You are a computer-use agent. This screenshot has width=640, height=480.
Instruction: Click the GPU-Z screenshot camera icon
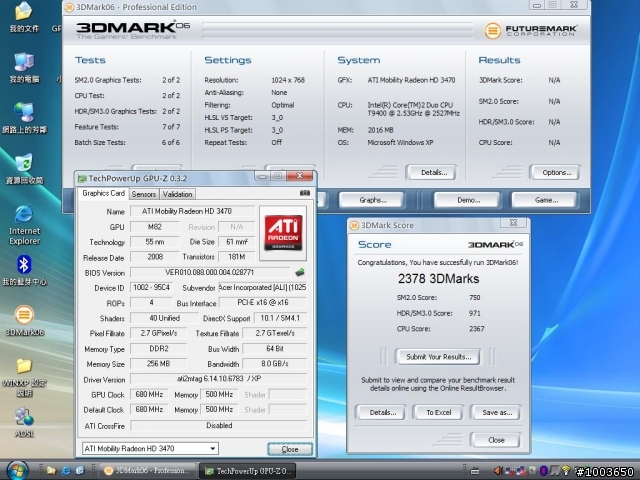pos(304,193)
